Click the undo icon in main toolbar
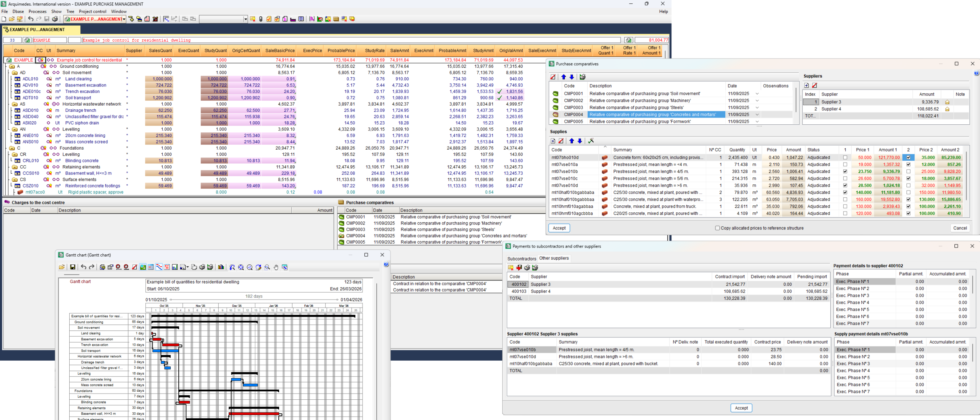 coord(31,19)
